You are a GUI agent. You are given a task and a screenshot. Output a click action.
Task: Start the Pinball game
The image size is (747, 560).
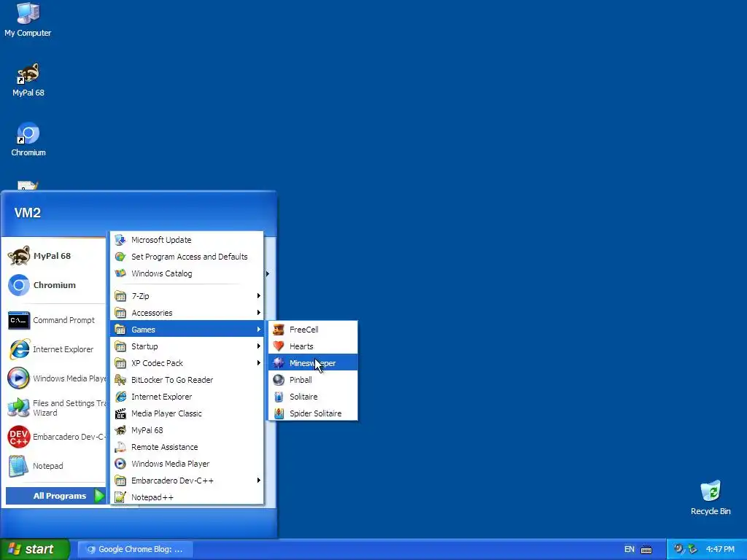click(x=312, y=380)
